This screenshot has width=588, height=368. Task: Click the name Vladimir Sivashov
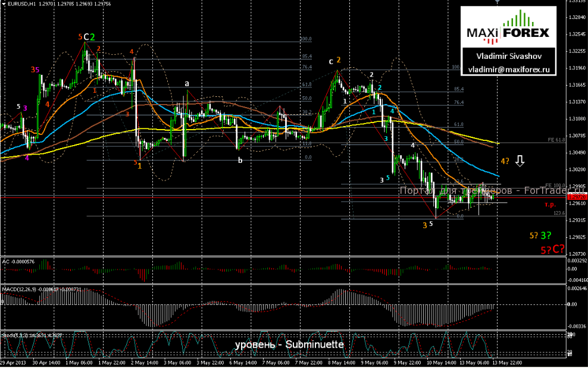coord(509,56)
